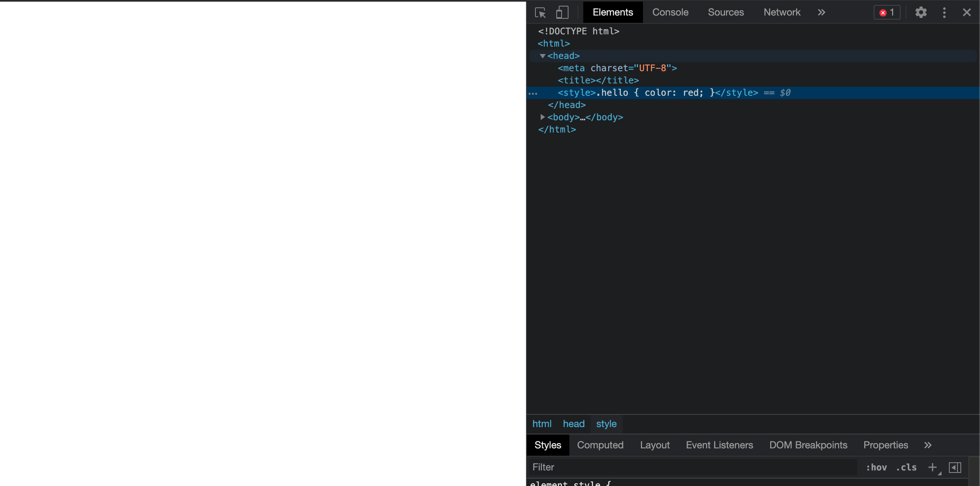Click the error counter badge showing 1
The image size is (980, 486).
pyautogui.click(x=886, y=12)
